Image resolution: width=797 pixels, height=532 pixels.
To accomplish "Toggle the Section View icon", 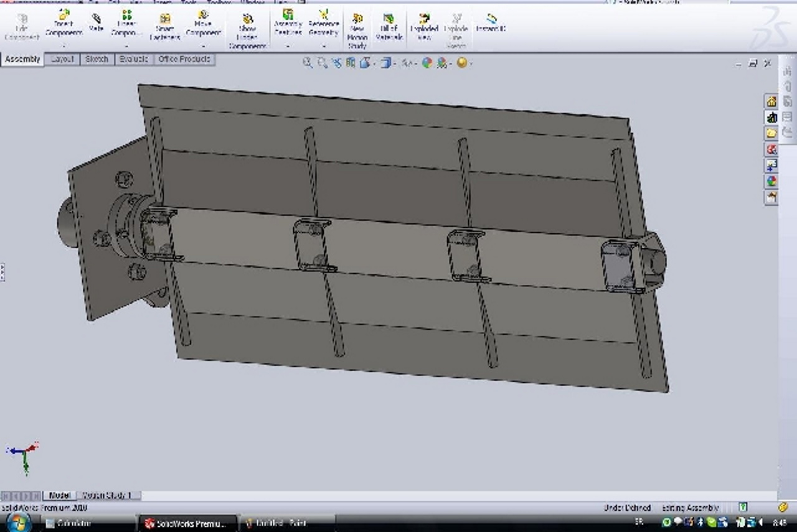I will pyautogui.click(x=351, y=63).
